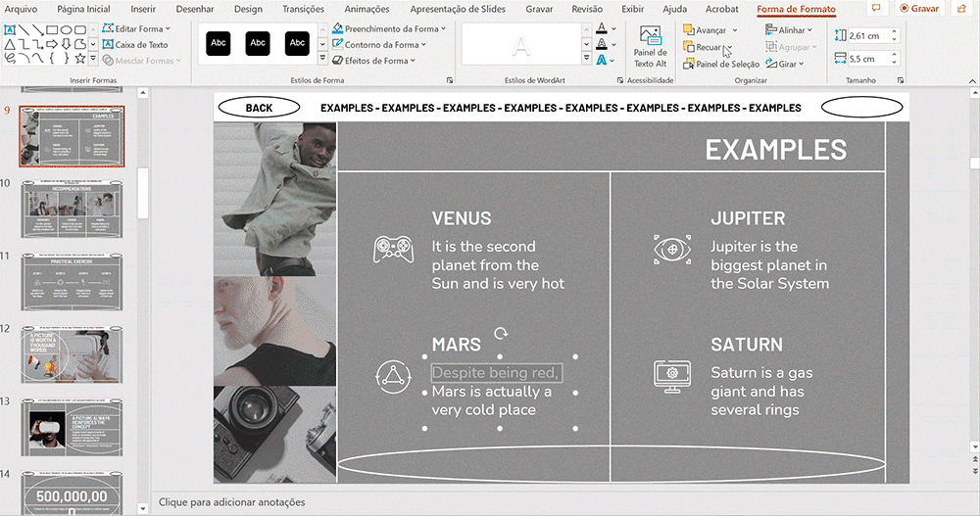
Task: Click the Recuar button
Action: point(702,47)
